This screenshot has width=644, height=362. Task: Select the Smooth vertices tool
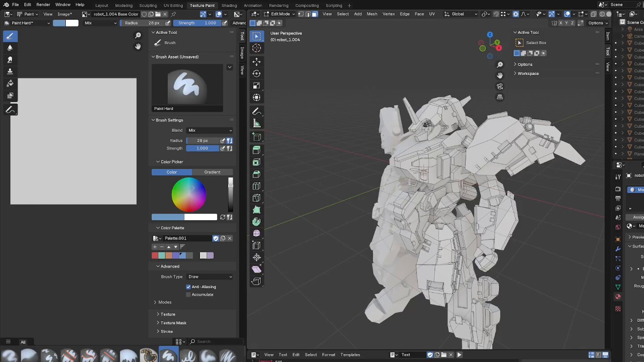pos(256,233)
